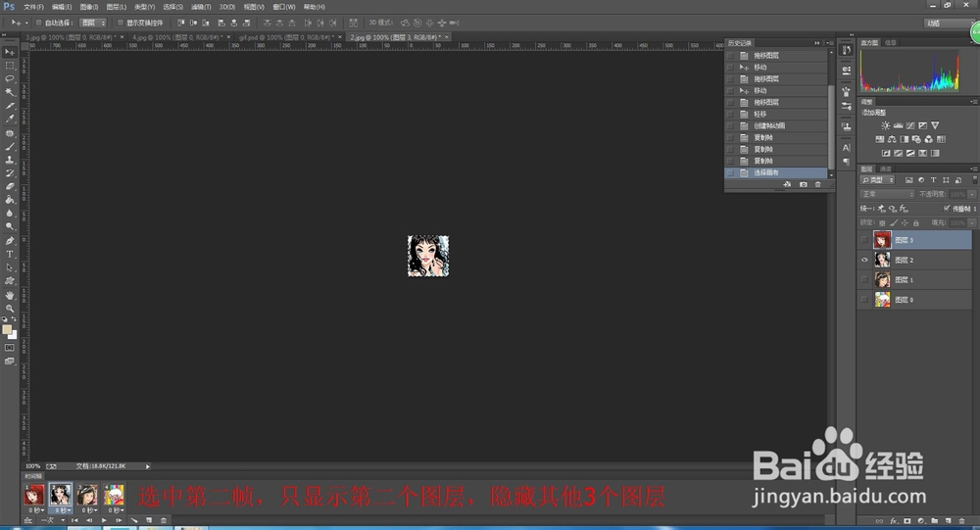Select the Rectangular Marquee tool
Screen dimensions: 980x530
click(x=10, y=66)
